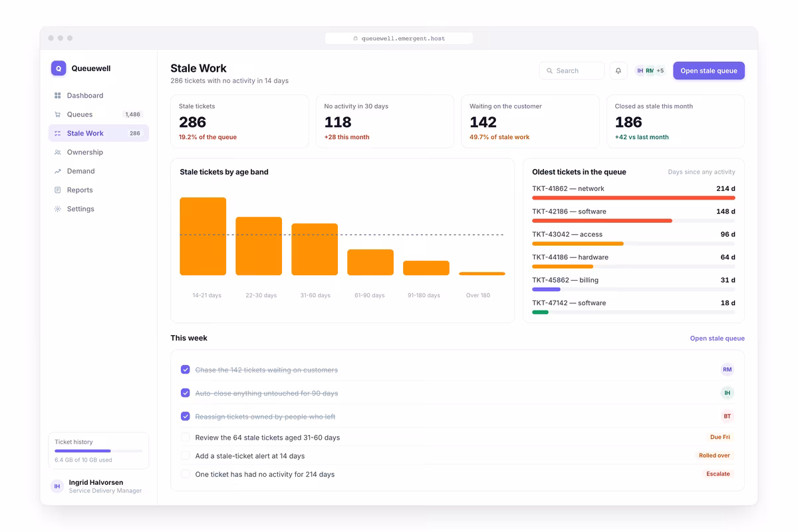Open the Queues section

[x=98, y=114]
